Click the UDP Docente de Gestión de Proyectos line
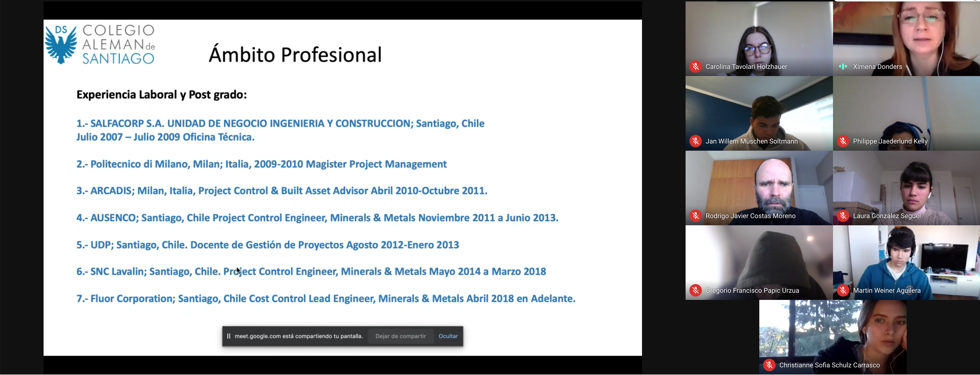 (x=268, y=245)
